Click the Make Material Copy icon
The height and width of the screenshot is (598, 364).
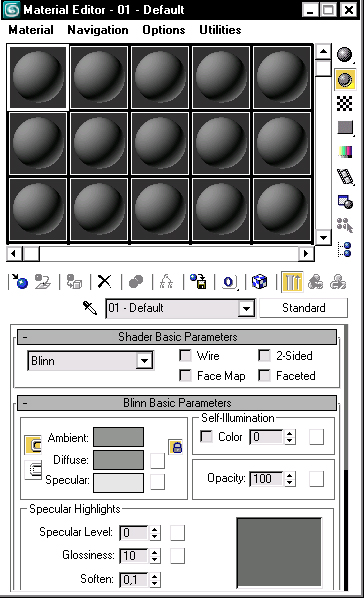point(136,282)
